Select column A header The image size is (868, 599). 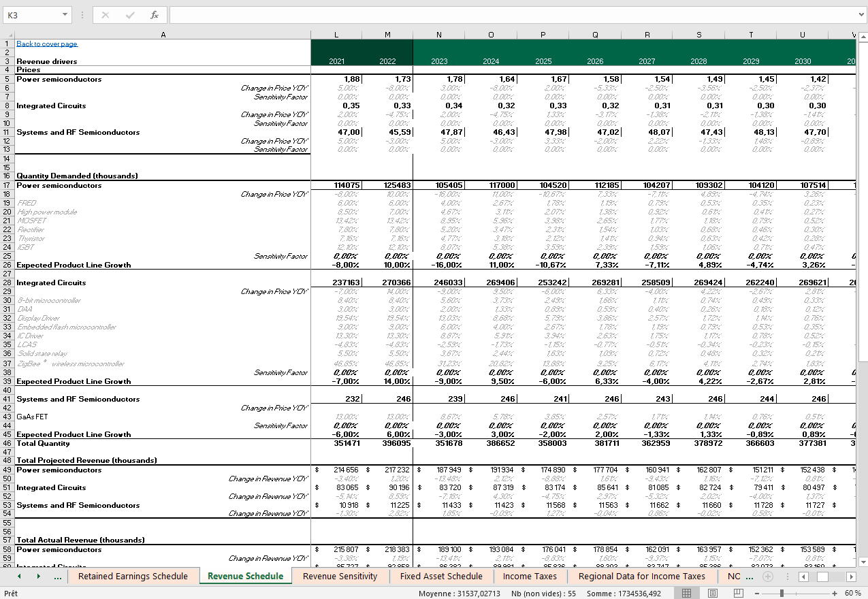coord(163,35)
